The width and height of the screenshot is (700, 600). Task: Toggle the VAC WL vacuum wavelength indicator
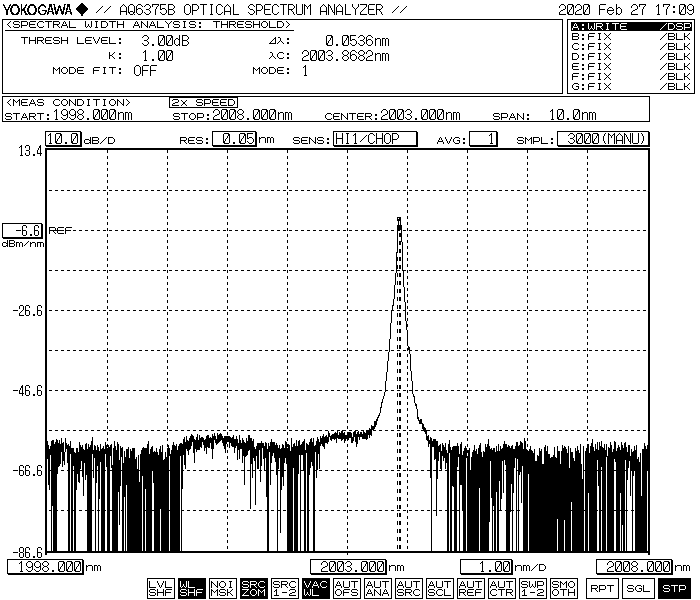[315, 587]
